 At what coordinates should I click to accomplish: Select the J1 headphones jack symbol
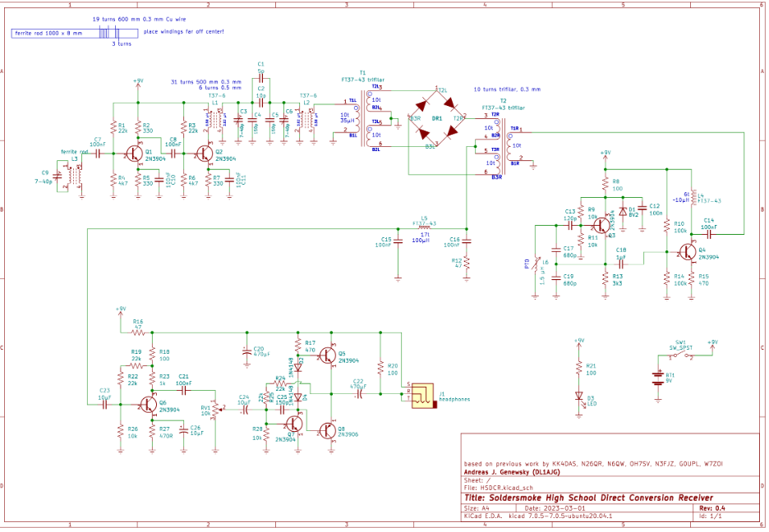[424, 396]
